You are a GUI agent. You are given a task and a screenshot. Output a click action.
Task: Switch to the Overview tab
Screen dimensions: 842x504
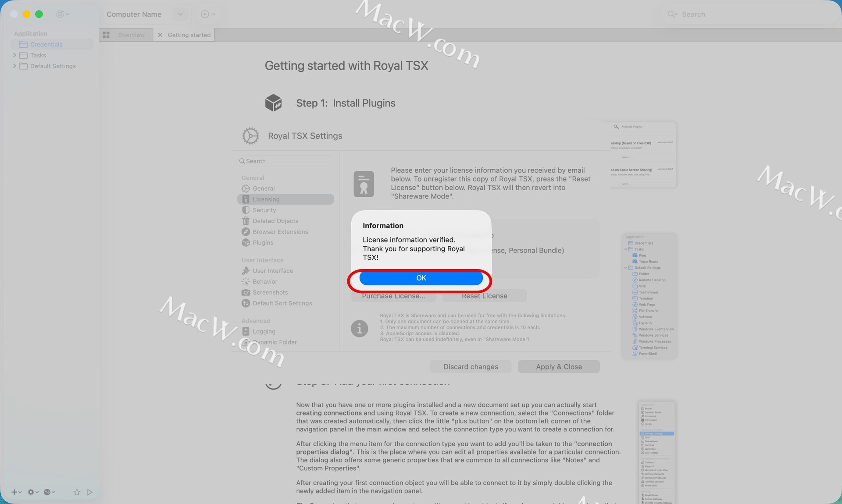131,35
